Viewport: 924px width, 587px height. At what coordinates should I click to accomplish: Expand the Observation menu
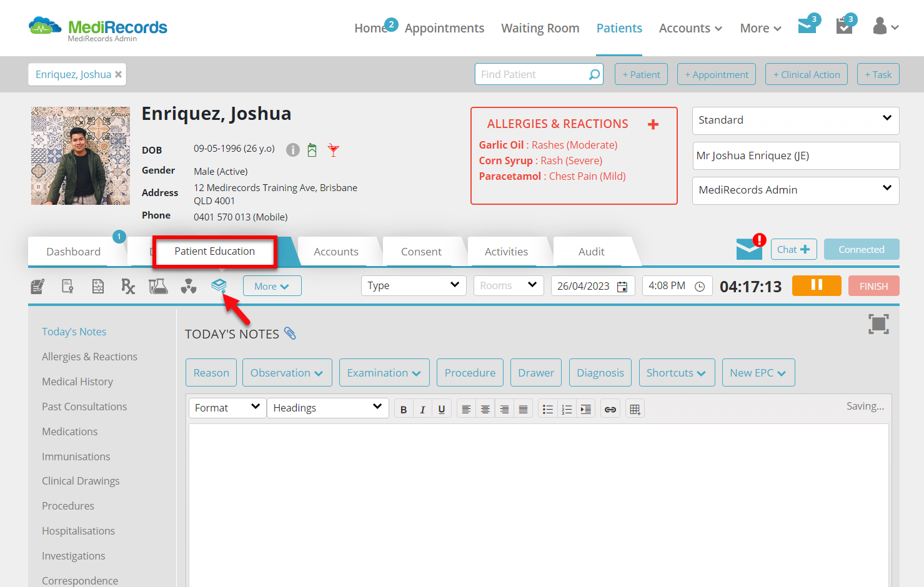[x=287, y=373]
